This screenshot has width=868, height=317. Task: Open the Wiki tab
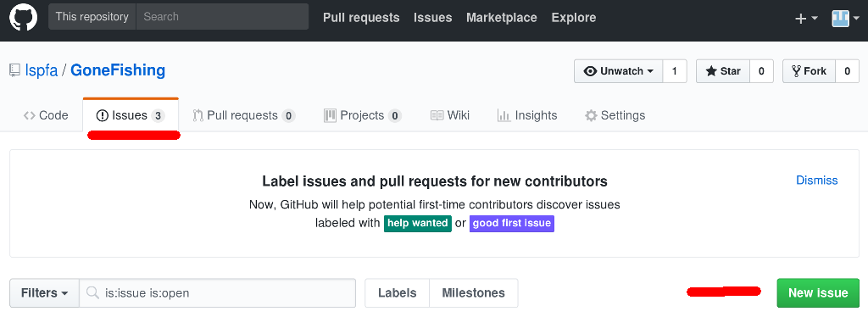(450, 115)
